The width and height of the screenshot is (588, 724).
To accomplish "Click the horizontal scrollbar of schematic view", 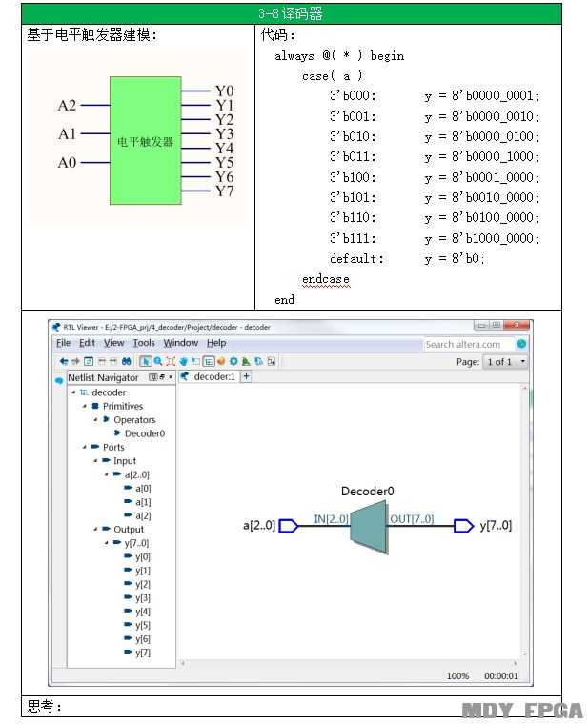I will tap(349, 664).
